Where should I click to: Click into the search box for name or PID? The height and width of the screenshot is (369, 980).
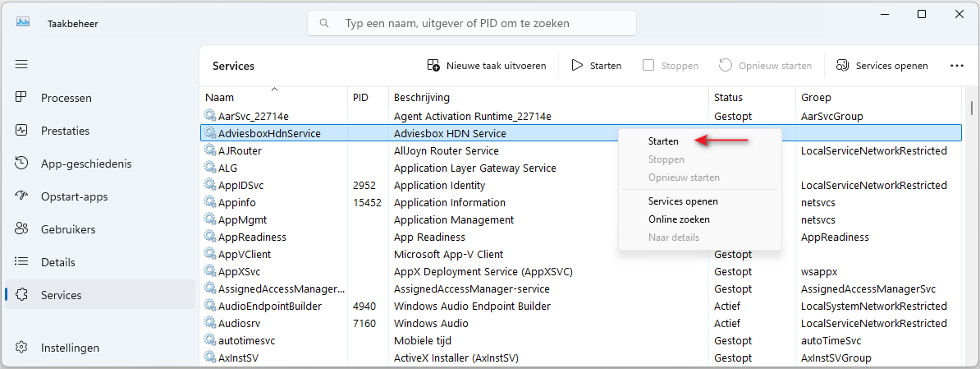(x=472, y=23)
